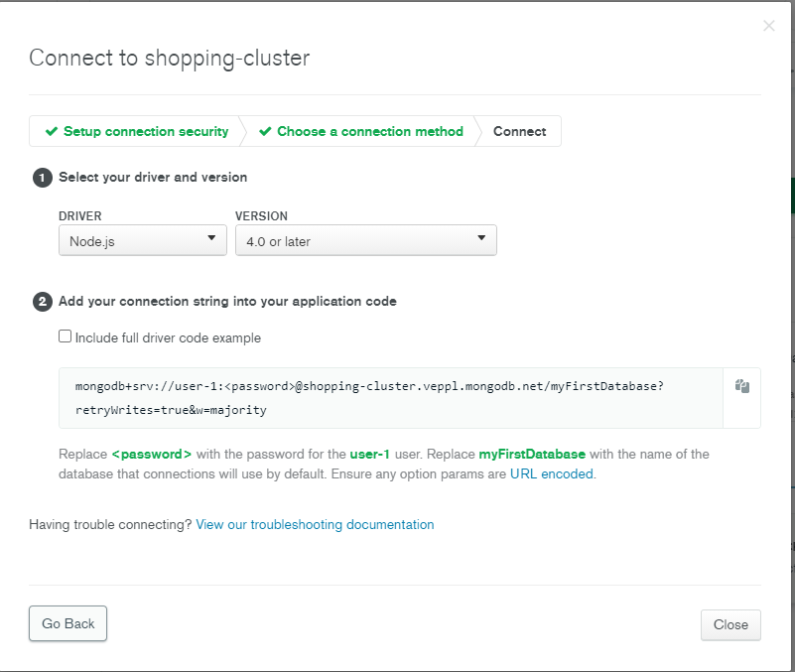Screen dimensions: 795x672
Task: Click the step 1 number badge
Action: pyautogui.click(x=42, y=178)
